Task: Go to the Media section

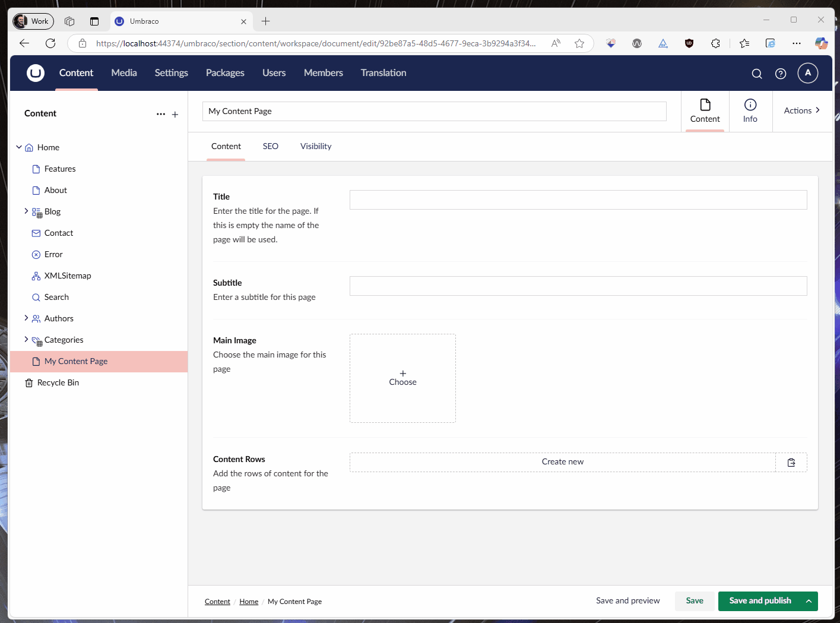Action: click(124, 72)
